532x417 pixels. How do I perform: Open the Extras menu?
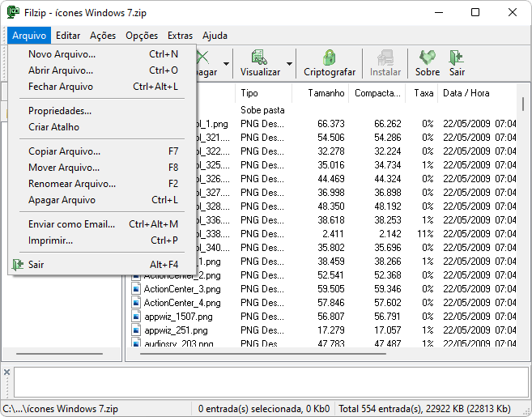pos(180,36)
